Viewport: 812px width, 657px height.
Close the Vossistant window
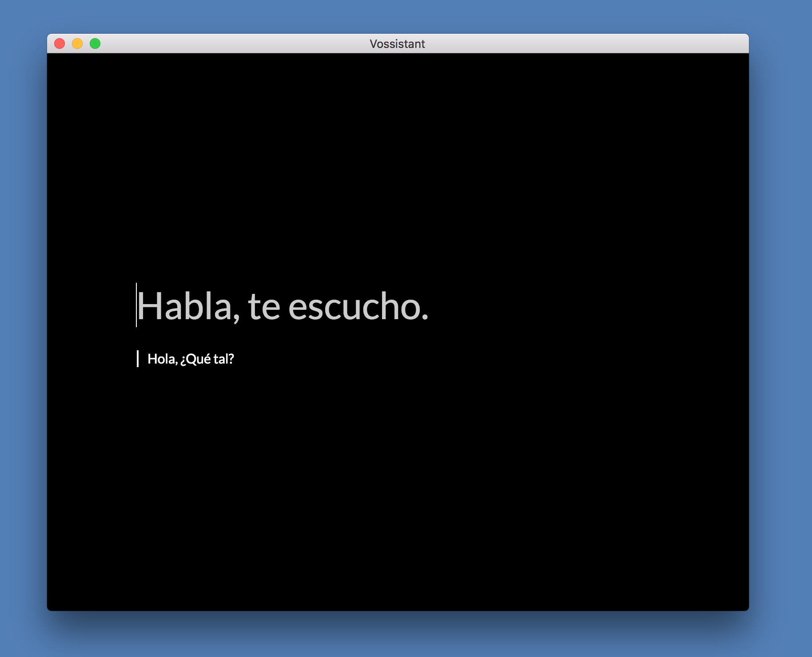[x=60, y=44]
